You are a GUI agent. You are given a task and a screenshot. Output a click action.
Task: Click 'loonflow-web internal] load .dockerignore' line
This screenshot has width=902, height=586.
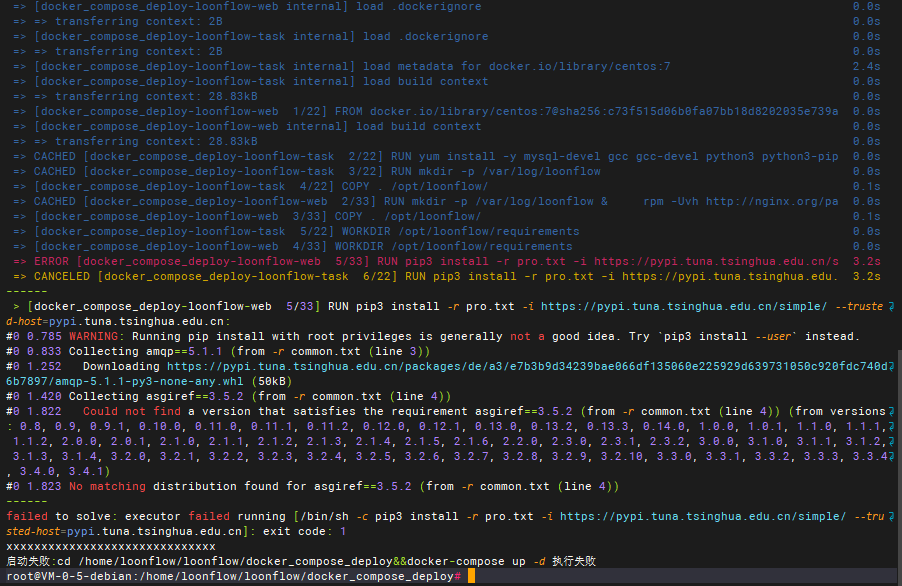point(446,7)
